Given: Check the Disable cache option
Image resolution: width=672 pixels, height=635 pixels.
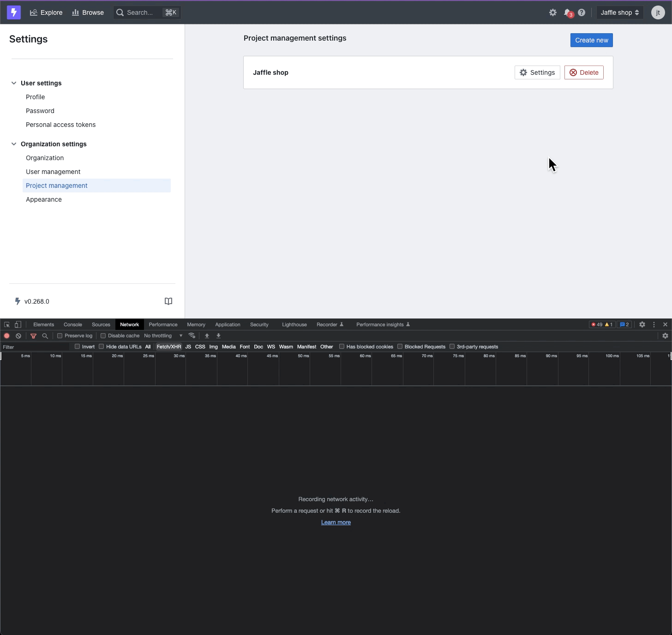Looking at the screenshot, I should [102, 335].
